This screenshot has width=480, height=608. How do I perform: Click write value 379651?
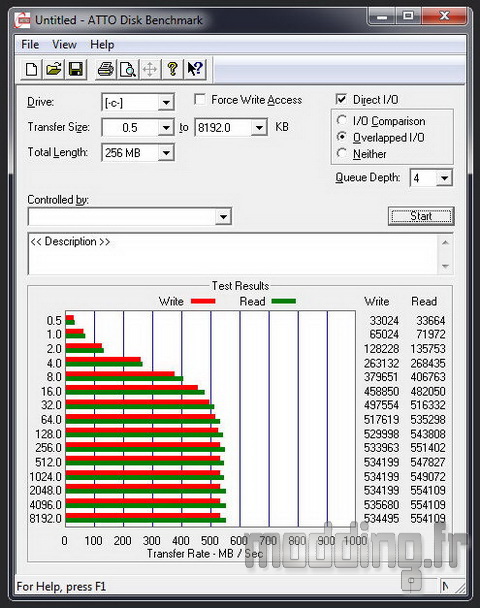(381, 377)
